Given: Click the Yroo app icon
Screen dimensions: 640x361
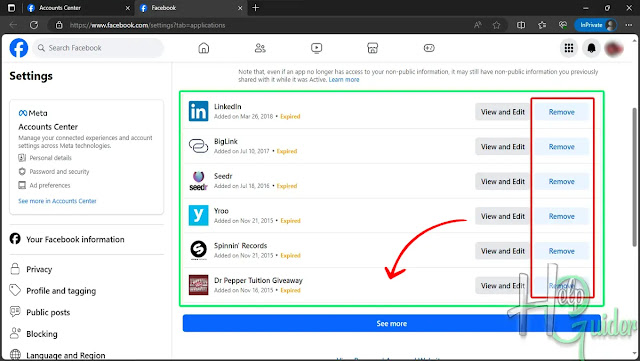Looking at the screenshot, I should pos(198,215).
